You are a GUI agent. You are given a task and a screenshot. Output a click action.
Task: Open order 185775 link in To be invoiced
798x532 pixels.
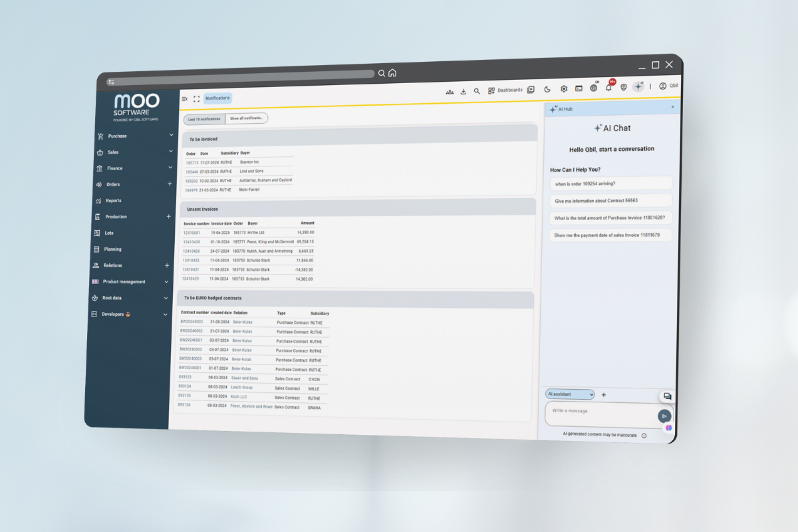[192, 162]
